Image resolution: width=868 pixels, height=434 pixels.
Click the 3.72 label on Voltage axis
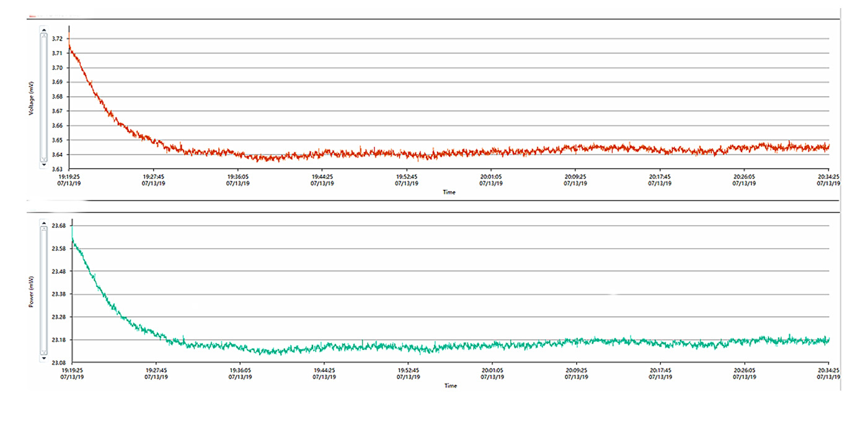[57, 38]
